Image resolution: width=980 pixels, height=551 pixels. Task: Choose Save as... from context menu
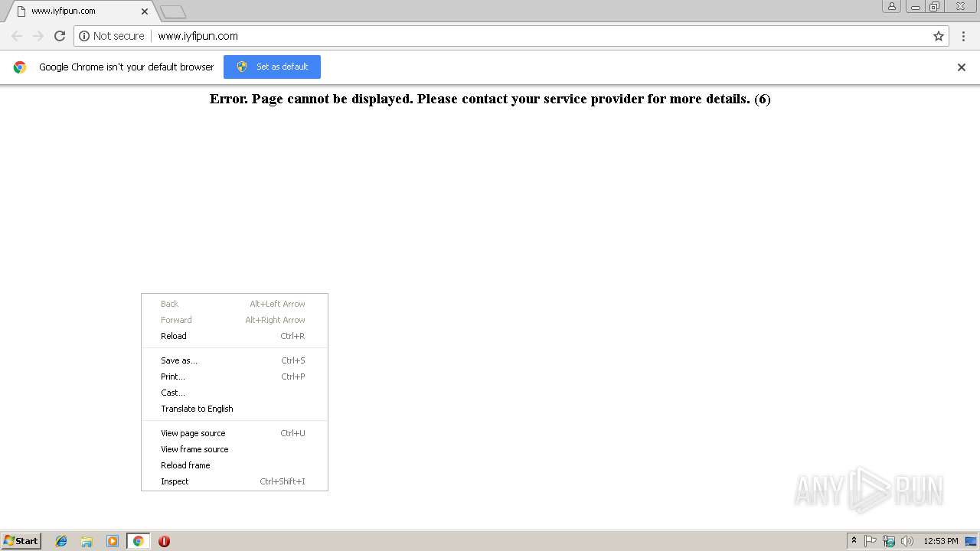coord(234,360)
